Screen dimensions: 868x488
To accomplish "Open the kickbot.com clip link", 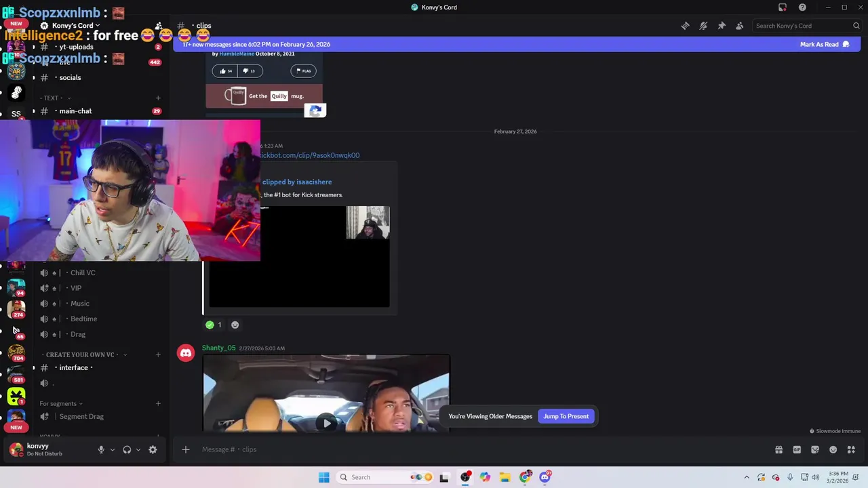I will tap(310, 155).
